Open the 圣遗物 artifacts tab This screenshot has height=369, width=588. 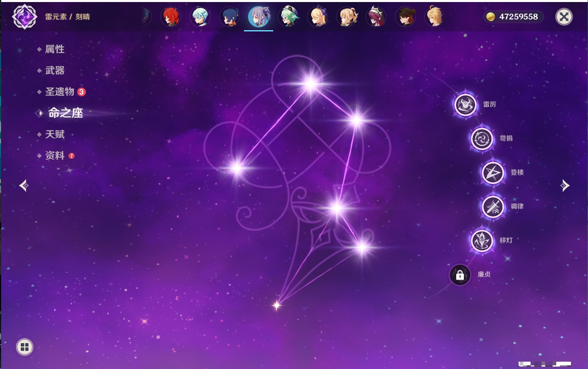(59, 92)
